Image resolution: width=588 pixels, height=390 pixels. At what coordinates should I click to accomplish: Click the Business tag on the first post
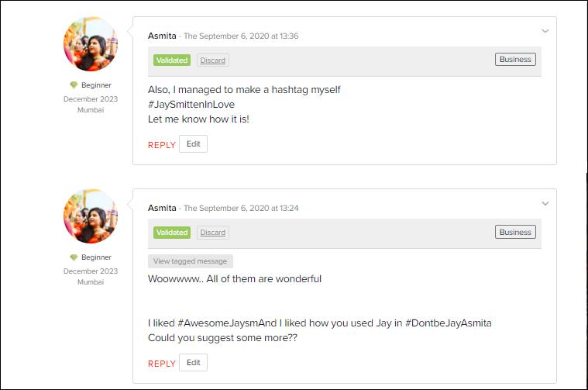[x=515, y=59]
